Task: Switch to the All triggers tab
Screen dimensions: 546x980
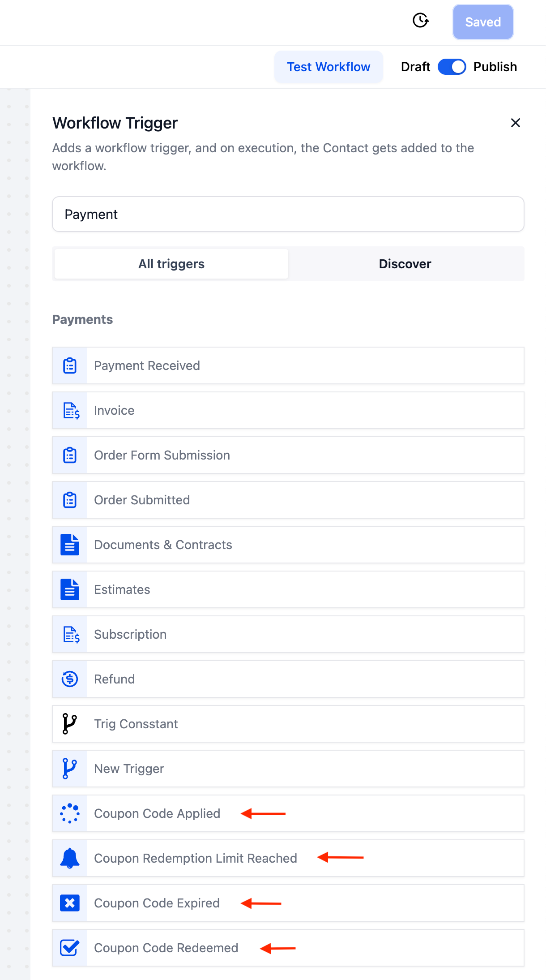Action: click(171, 264)
